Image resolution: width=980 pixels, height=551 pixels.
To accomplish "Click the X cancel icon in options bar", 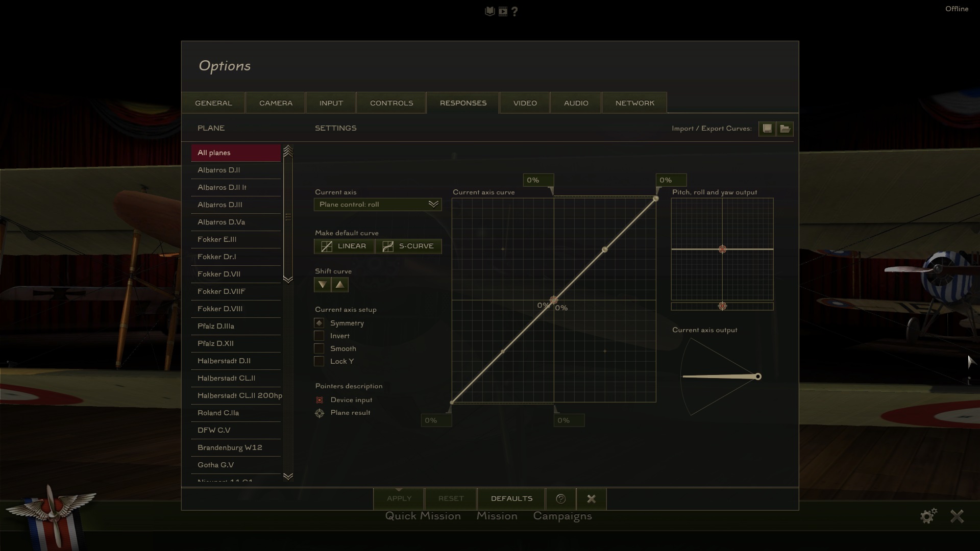I will (591, 498).
